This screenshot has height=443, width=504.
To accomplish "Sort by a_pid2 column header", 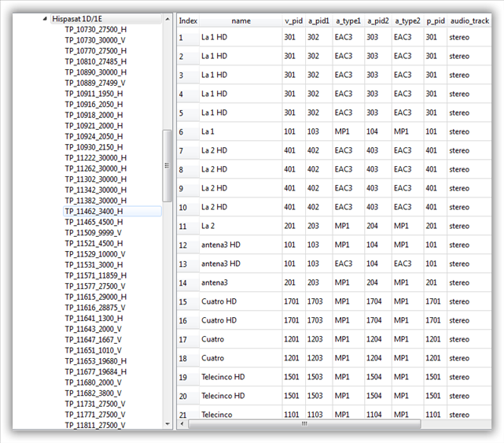I will coord(377,21).
